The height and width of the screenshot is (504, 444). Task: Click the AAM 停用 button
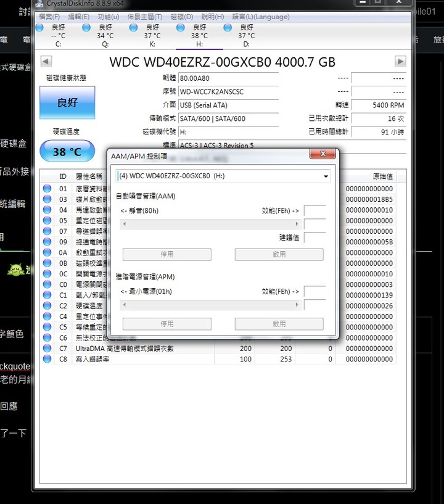[167, 254]
